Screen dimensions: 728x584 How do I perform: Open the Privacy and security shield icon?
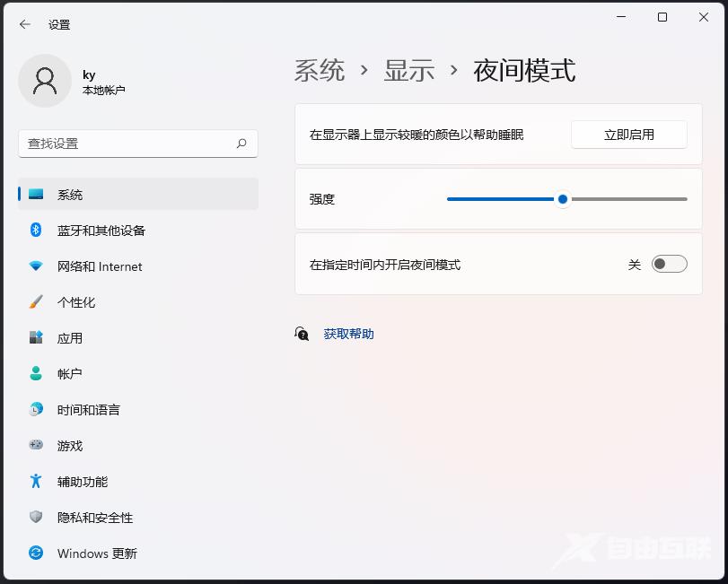coord(36,518)
